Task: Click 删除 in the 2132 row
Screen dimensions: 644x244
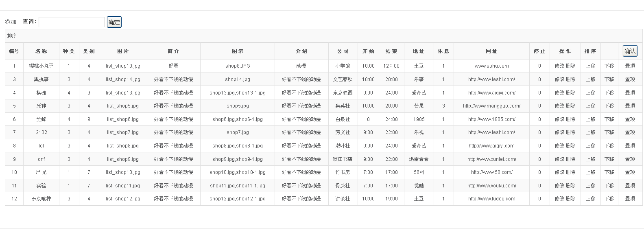Action: 570,132
